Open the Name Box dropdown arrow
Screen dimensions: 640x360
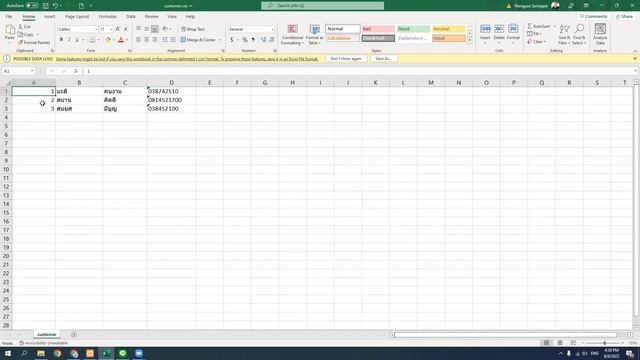[x=32, y=71]
